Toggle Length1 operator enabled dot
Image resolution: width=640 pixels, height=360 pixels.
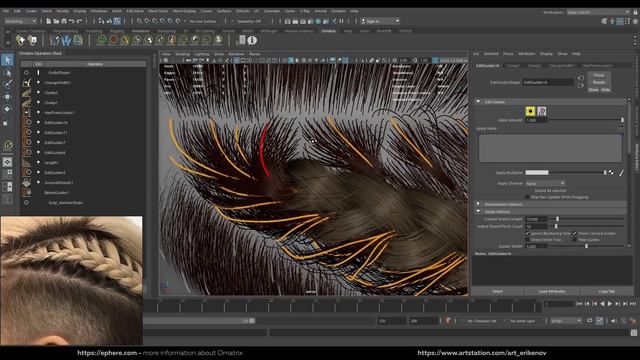[x=38, y=162]
